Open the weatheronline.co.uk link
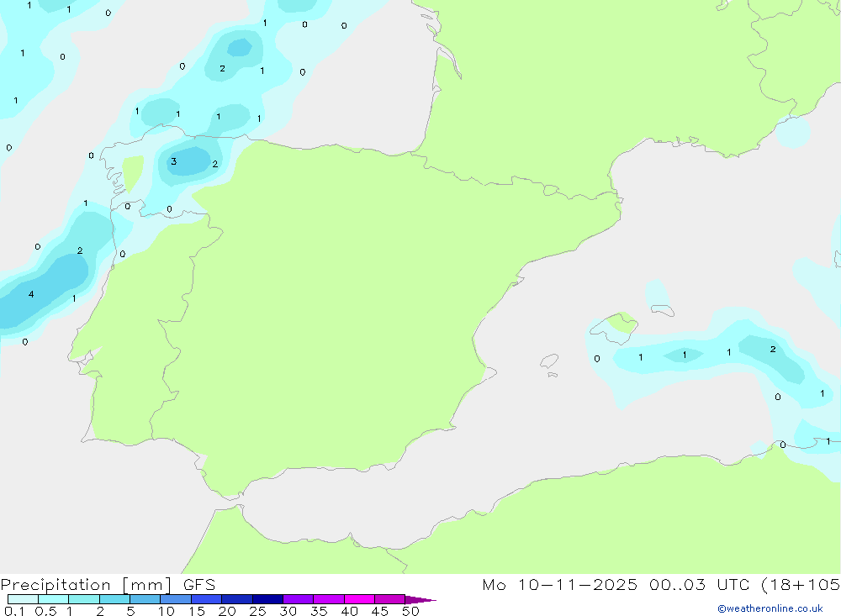 (770, 608)
